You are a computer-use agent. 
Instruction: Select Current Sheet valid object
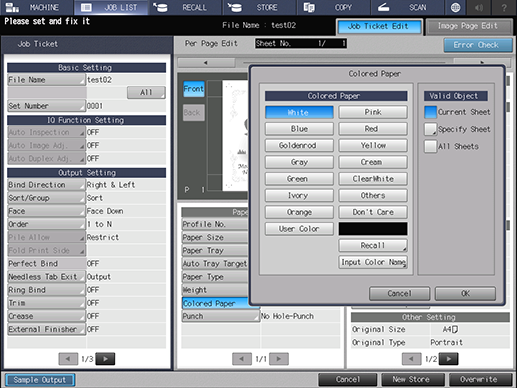pos(430,112)
